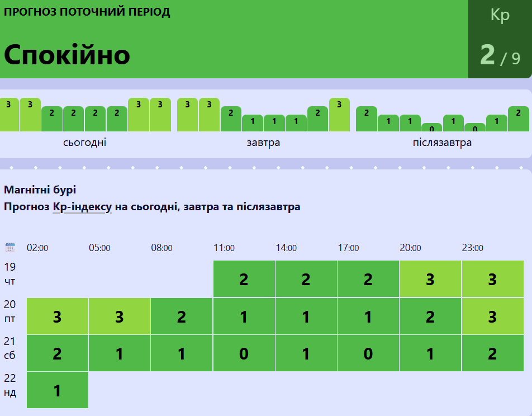Click the Saturday 21 cell at 11:00
Screen dimensions: 532x416
coord(244,353)
